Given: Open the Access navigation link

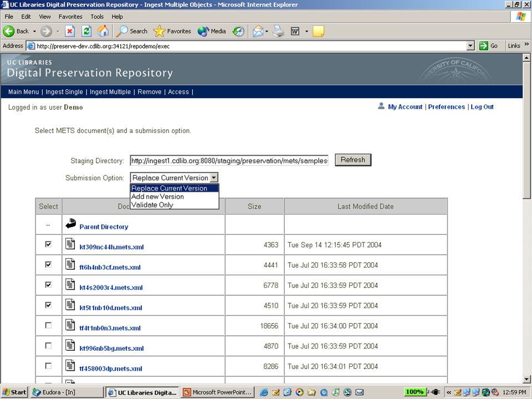Looking at the screenshot, I should coord(178,92).
